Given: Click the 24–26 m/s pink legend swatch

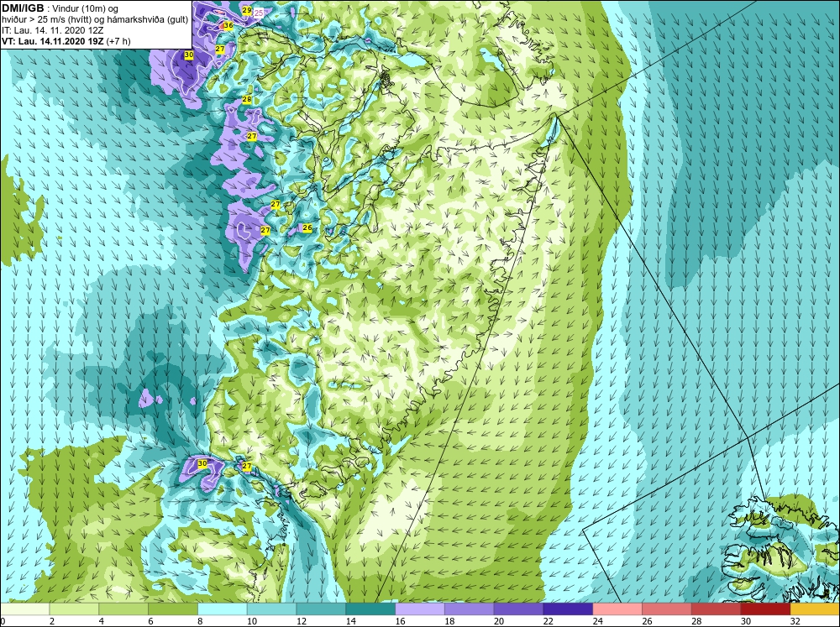Looking at the screenshot, I should pyautogui.click(x=617, y=609).
